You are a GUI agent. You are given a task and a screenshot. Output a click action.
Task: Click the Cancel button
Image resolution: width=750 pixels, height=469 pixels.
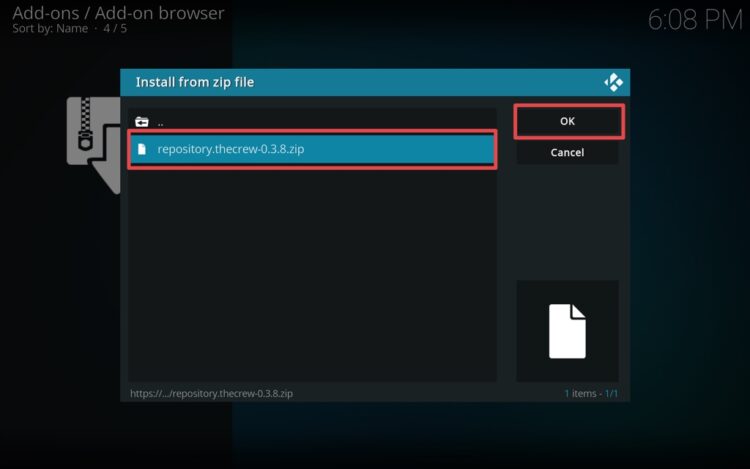point(567,153)
